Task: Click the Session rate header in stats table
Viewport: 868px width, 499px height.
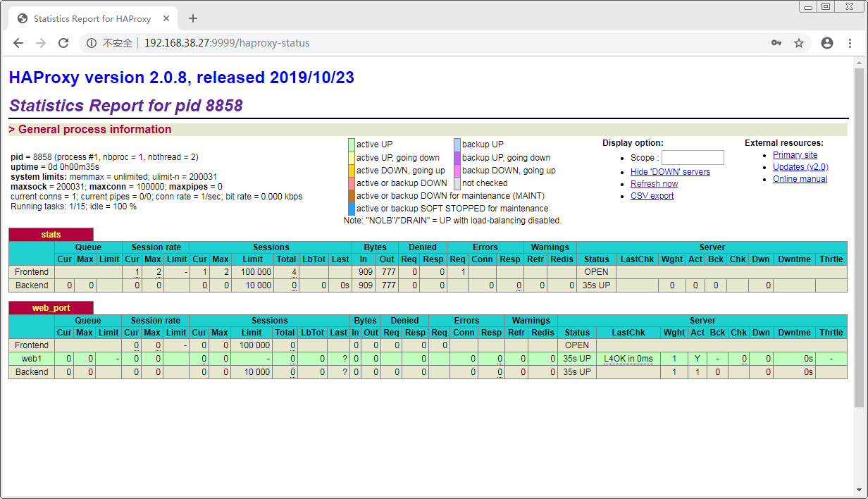Action: (156, 247)
